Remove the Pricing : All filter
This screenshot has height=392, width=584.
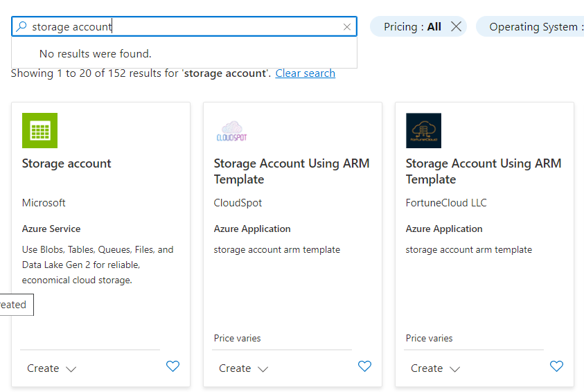point(456,26)
